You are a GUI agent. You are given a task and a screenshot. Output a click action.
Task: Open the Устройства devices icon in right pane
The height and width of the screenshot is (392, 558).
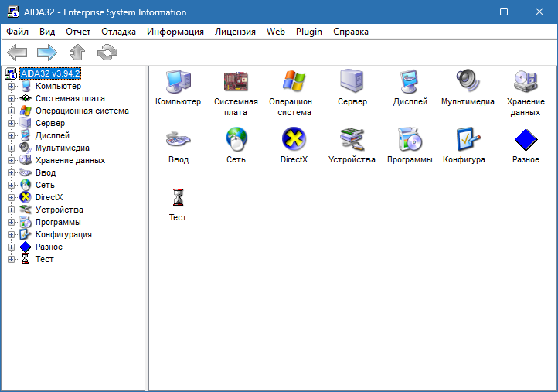pyautogui.click(x=352, y=139)
